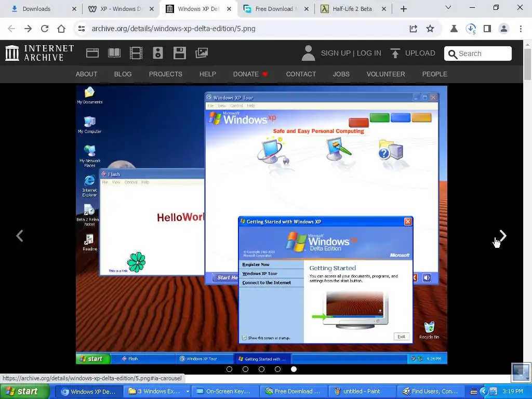
Task: Click the user avatar icon
Action: pos(308,53)
